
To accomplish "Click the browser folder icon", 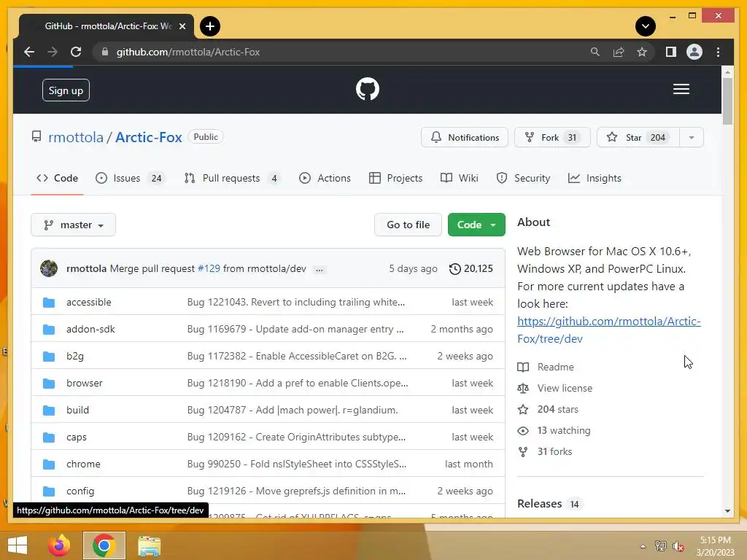I will [x=49, y=384].
